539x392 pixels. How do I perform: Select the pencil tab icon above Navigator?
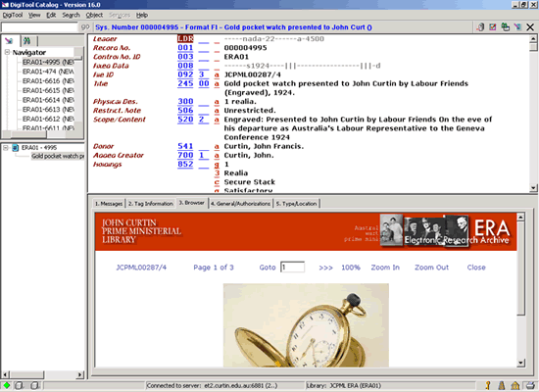pos(10,41)
